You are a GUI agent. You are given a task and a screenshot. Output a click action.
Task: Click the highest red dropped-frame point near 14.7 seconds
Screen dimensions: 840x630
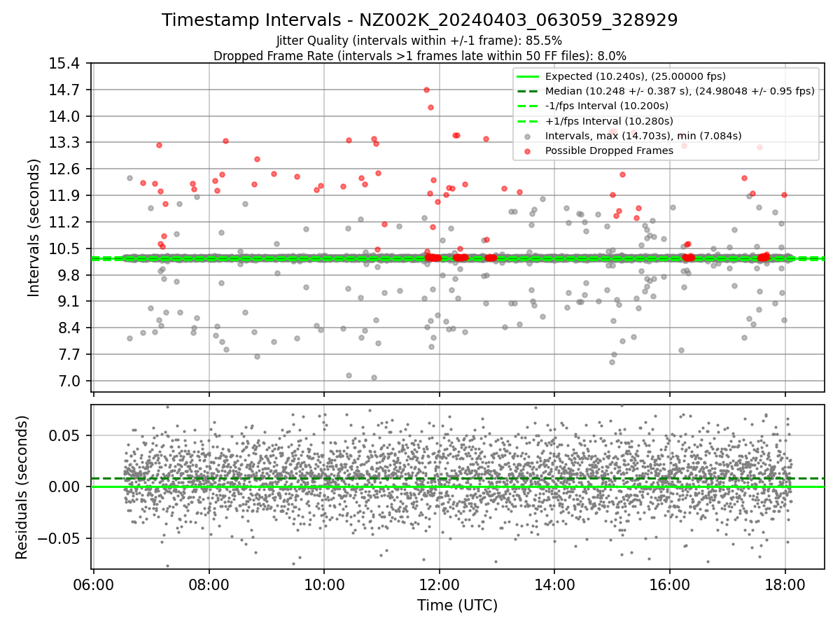coord(426,90)
